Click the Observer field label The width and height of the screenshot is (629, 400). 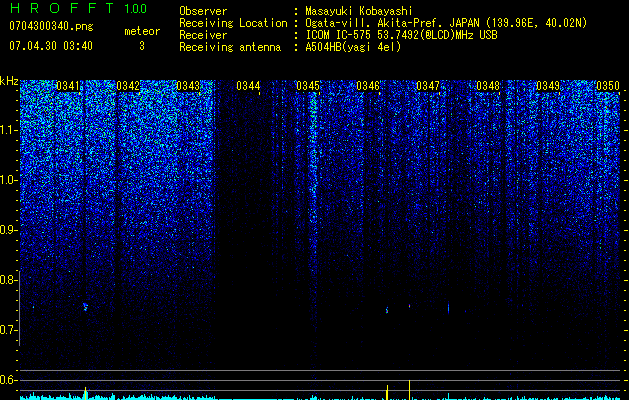[203, 11]
